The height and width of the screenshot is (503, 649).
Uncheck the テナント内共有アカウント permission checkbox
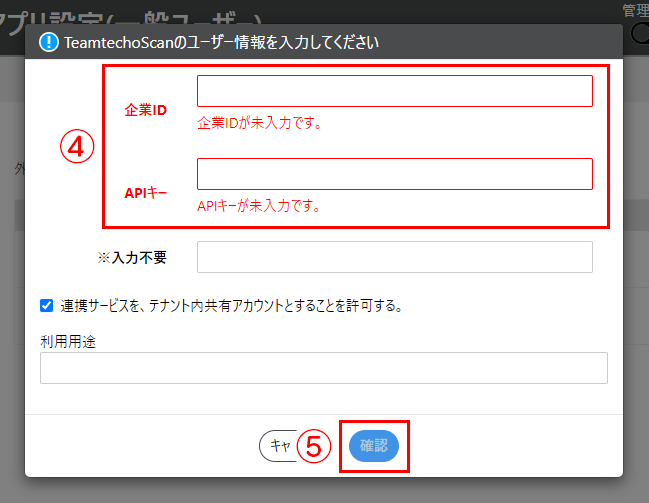click(x=46, y=306)
